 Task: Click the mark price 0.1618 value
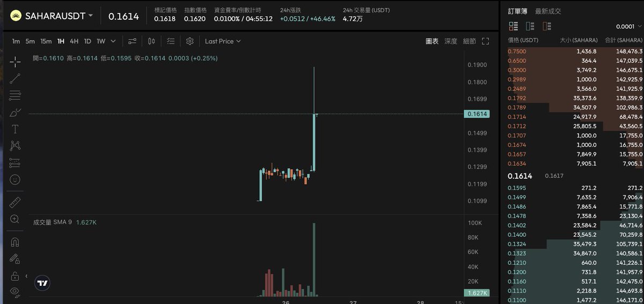[164, 19]
